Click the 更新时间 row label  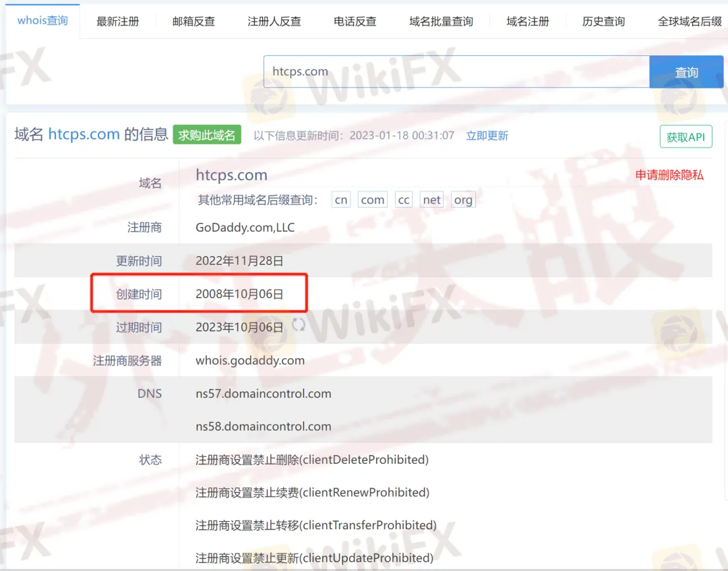tap(139, 261)
